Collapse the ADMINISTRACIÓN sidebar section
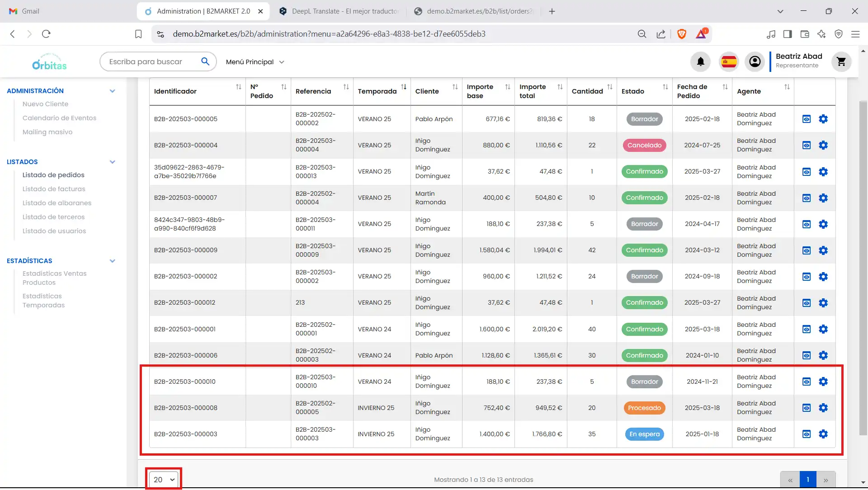The image size is (868, 490). click(x=113, y=91)
